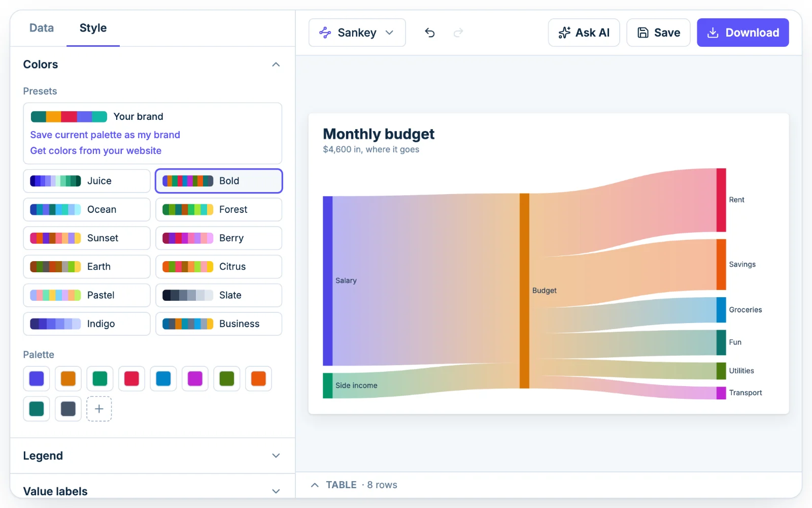Click the Rent node in the chart

pyautogui.click(x=721, y=200)
